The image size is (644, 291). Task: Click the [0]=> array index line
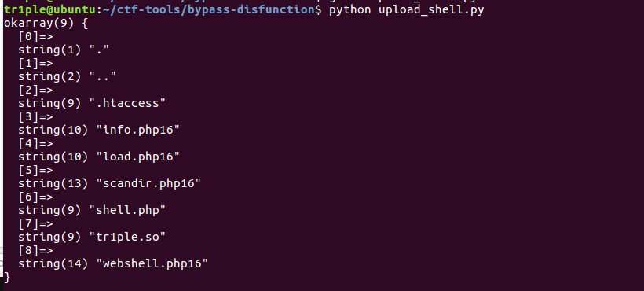tap(35, 37)
